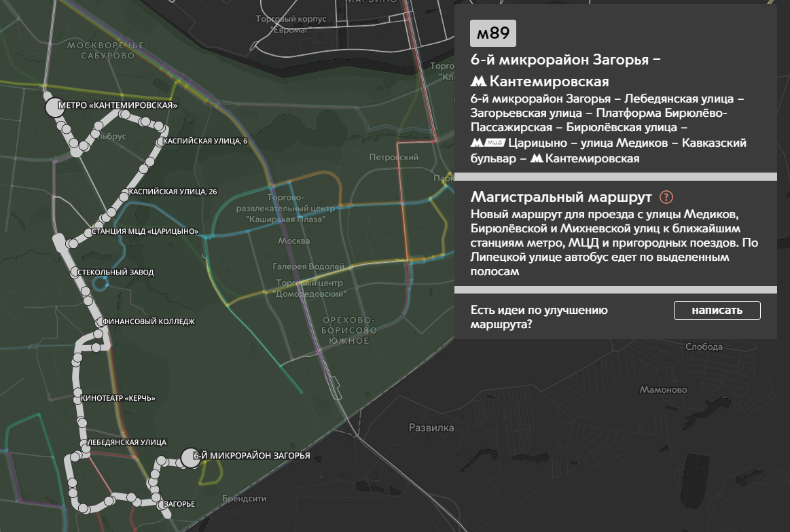This screenshot has height=532, width=790.
Task: Click the 'Орехово-Борисово Южное' district label
Action: (349, 330)
